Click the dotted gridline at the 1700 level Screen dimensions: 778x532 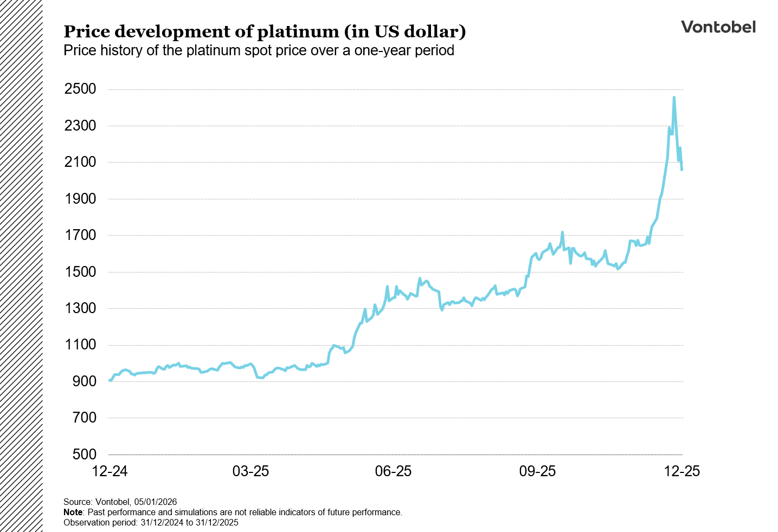[380, 235]
